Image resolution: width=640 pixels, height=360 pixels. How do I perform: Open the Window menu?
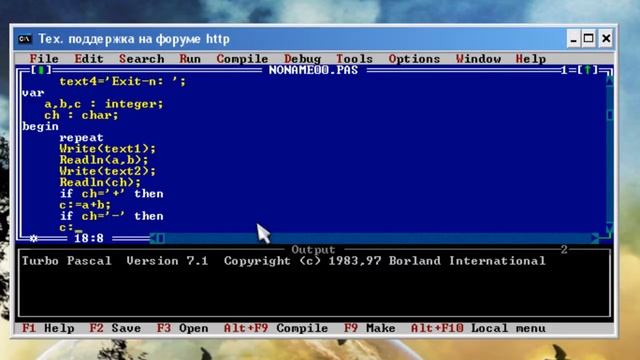[x=478, y=59]
